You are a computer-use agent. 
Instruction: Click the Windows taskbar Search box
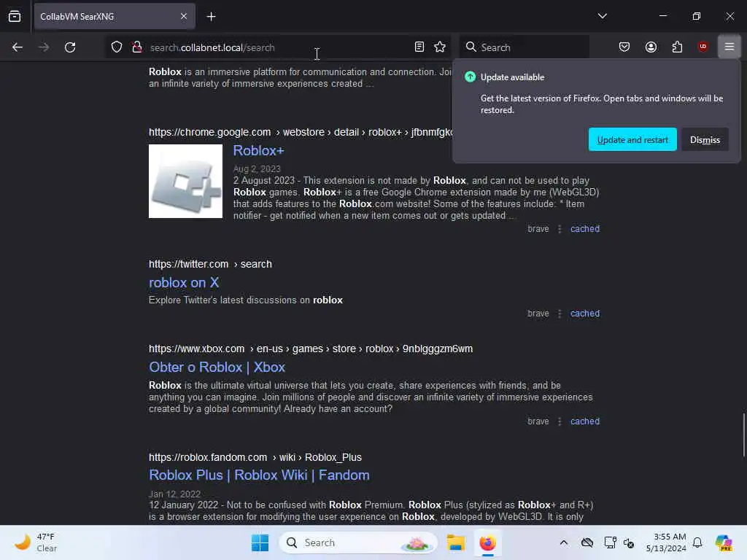coord(358,542)
